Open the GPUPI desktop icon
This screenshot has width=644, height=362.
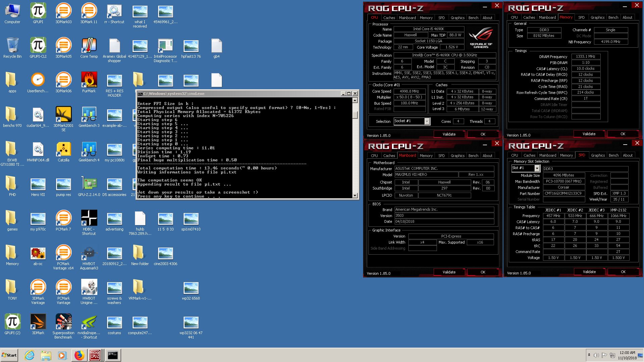pos(38,13)
